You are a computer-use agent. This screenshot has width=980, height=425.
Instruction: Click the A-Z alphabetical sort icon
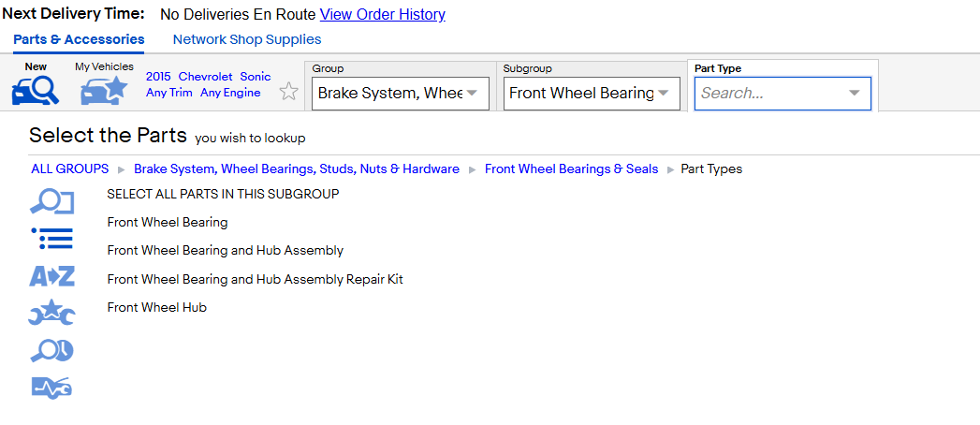point(51,275)
